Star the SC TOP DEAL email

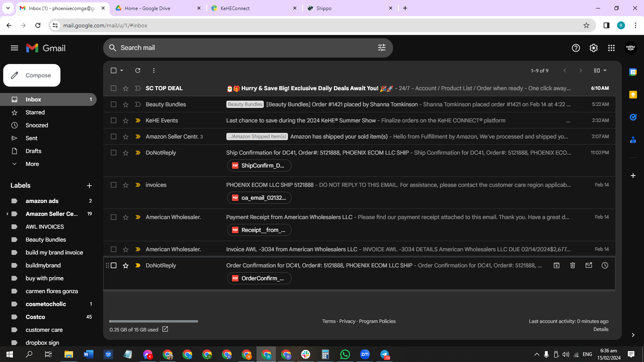click(126, 88)
